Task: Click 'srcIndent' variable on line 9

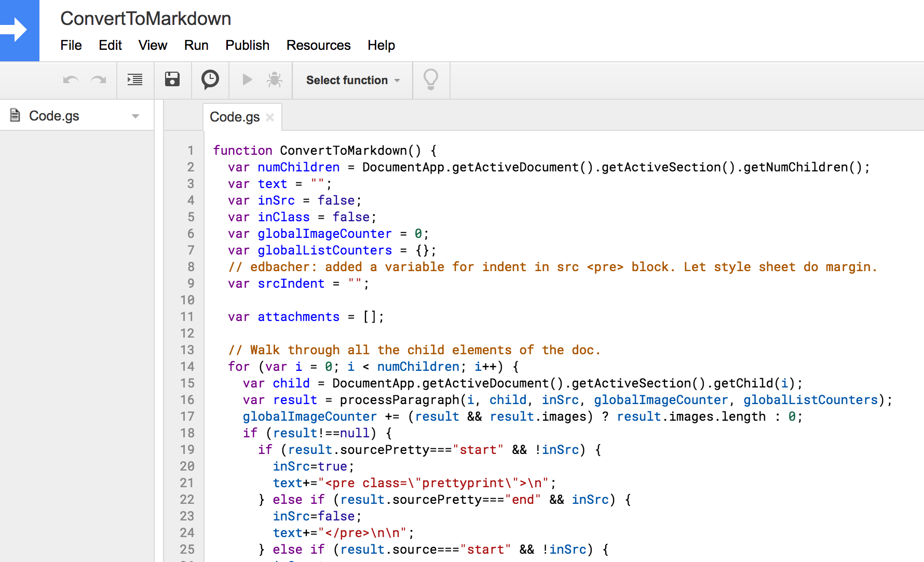Action: 291,284
